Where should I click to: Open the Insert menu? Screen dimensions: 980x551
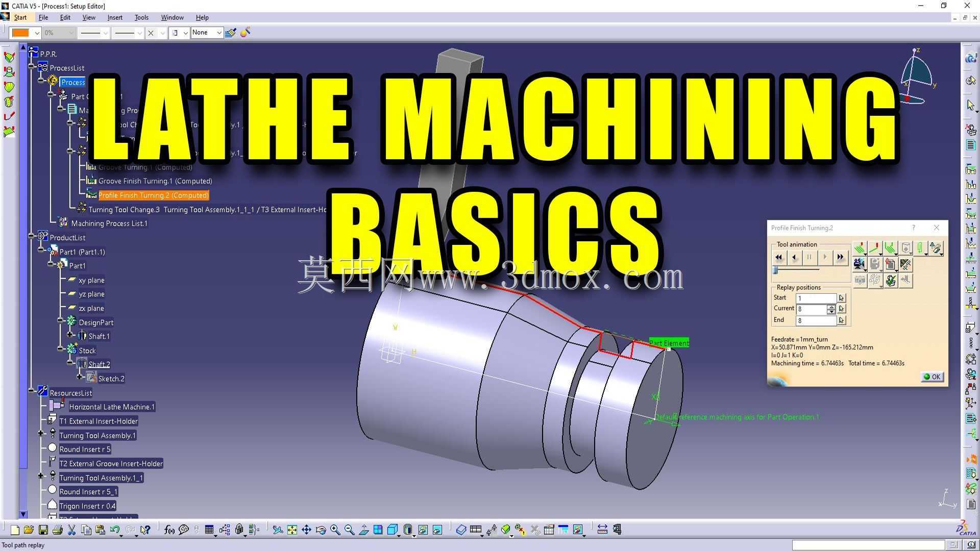[x=115, y=17]
